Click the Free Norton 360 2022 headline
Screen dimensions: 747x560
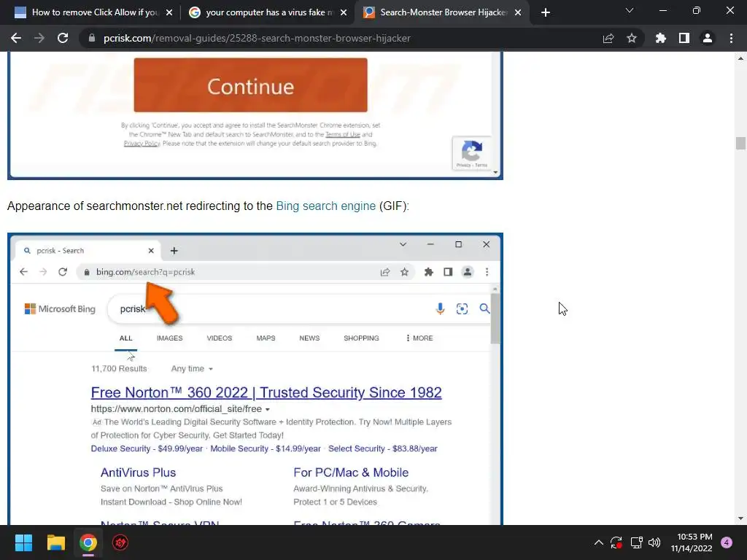[266, 392]
